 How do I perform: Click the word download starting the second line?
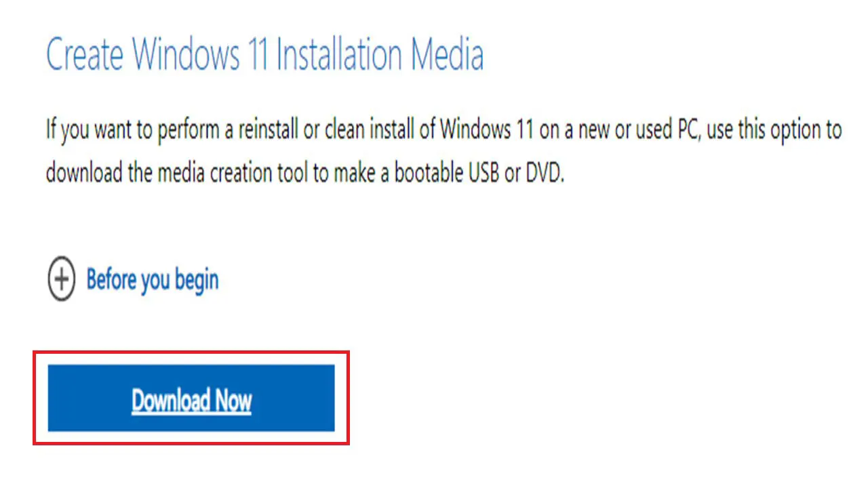83,174
